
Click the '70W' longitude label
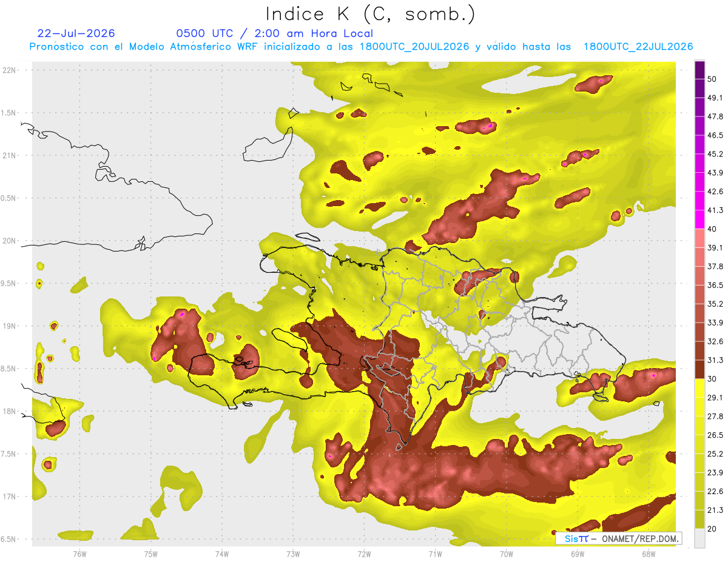(507, 554)
